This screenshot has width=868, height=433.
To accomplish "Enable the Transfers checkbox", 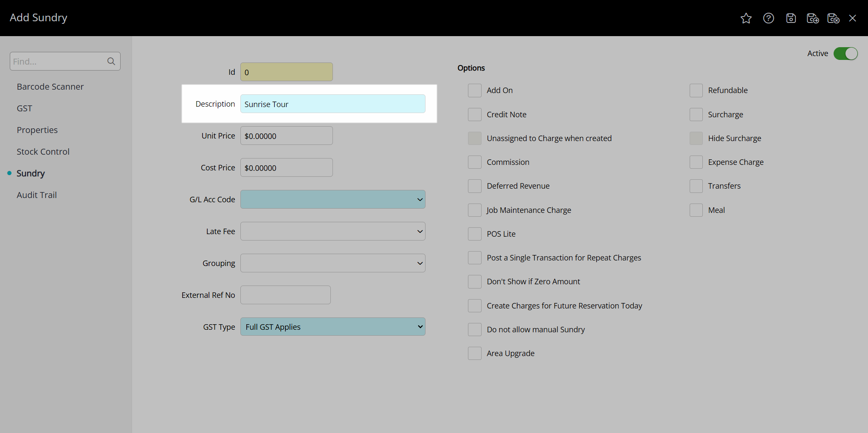I will click(696, 186).
